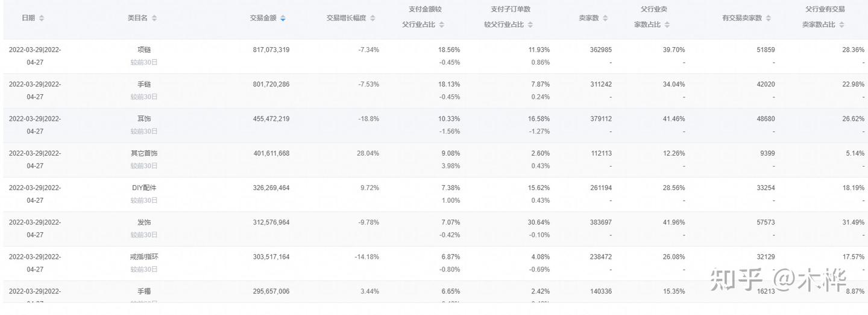Select the 其它首饰 category row
Screen dimensions: 868x315
[x=434, y=160]
